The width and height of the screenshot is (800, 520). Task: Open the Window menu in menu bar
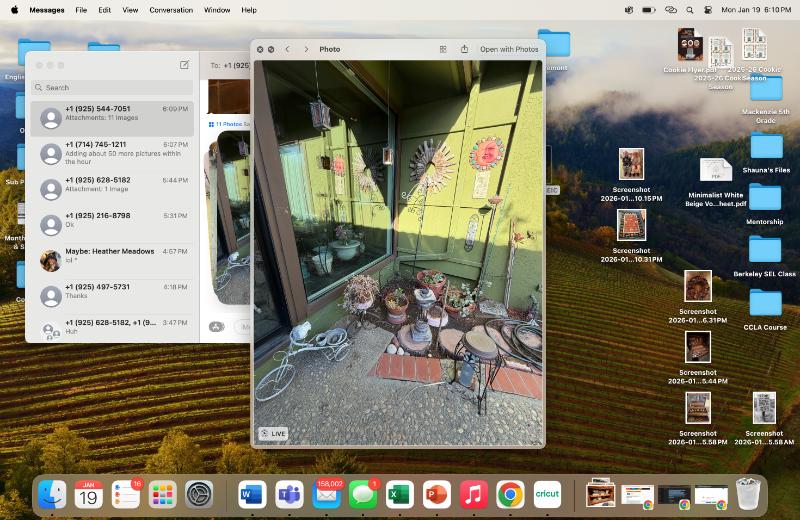(x=217, y=10)
